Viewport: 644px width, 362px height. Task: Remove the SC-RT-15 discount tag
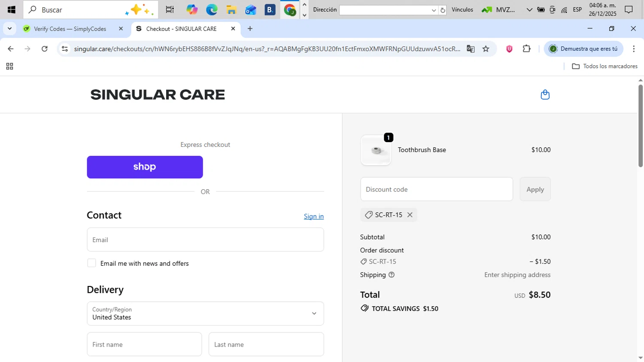point(410,215)
